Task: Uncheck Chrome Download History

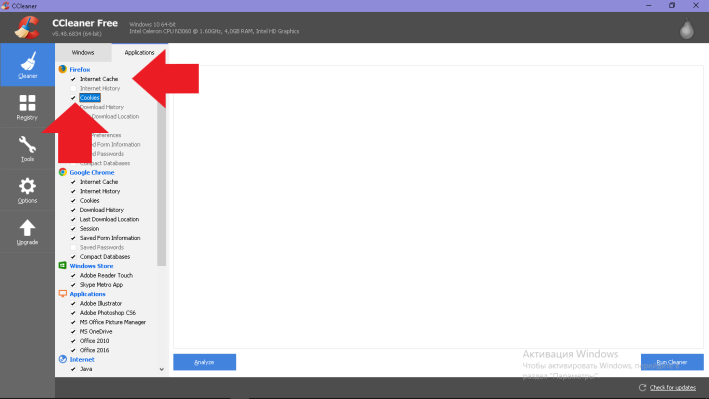Action: click(73, 210)
